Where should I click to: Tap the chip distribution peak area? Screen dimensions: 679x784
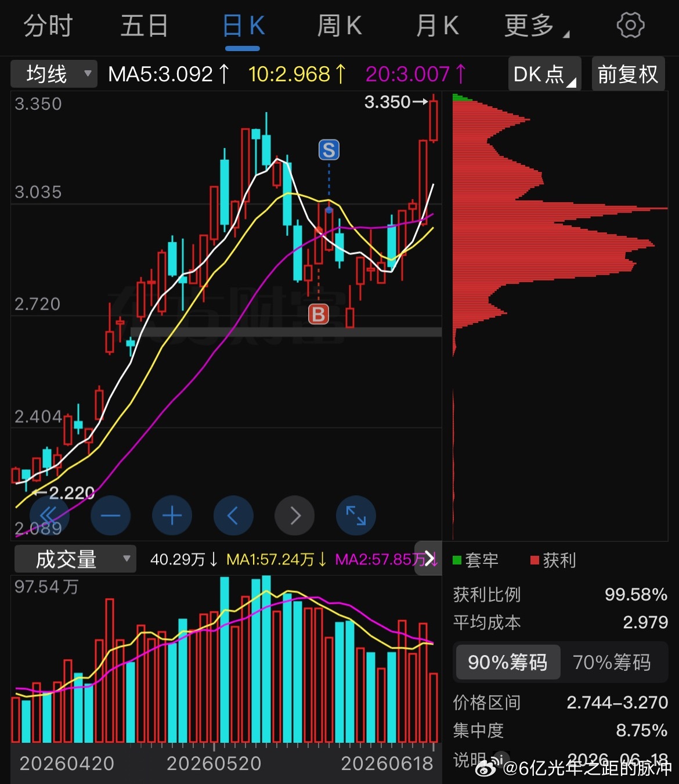tap(560, 208)
